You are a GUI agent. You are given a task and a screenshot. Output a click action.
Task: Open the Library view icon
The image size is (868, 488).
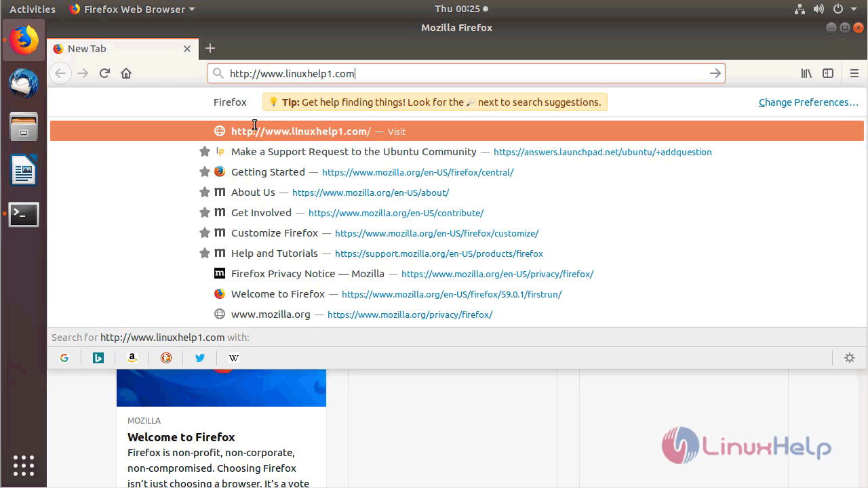click(806, 73)
